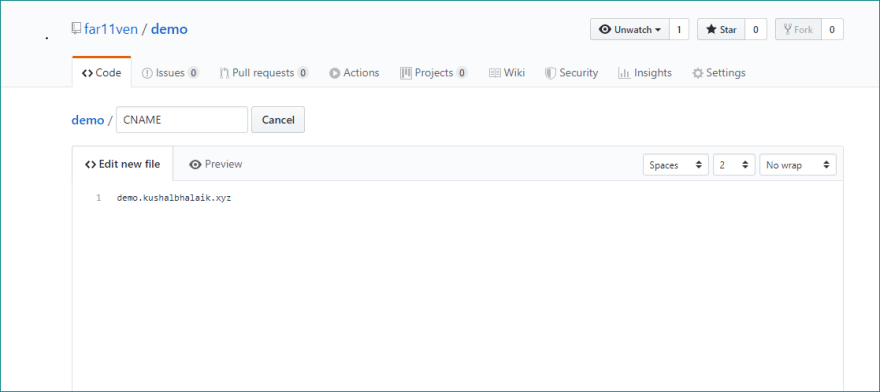Go to the Security tab
This screenshot has height=392, width=880.
point(571,72)
